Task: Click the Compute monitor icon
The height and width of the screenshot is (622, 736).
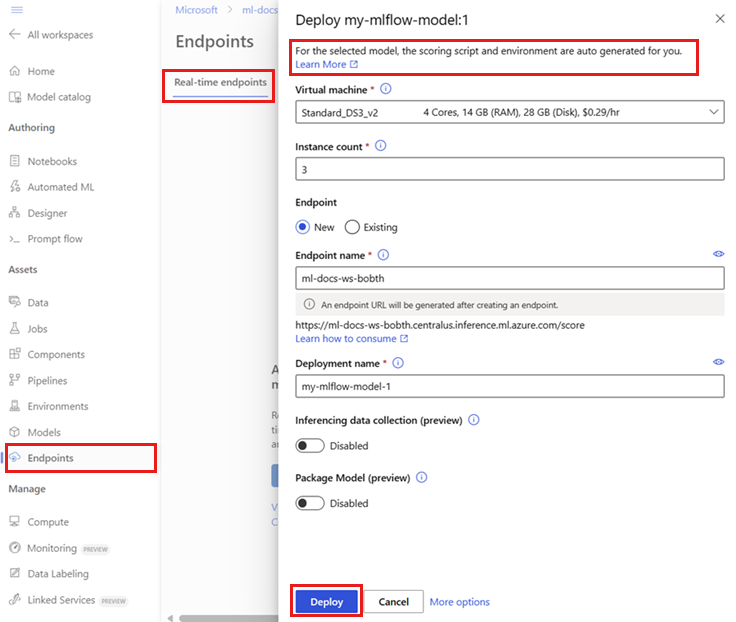Action: coord(15,522)
